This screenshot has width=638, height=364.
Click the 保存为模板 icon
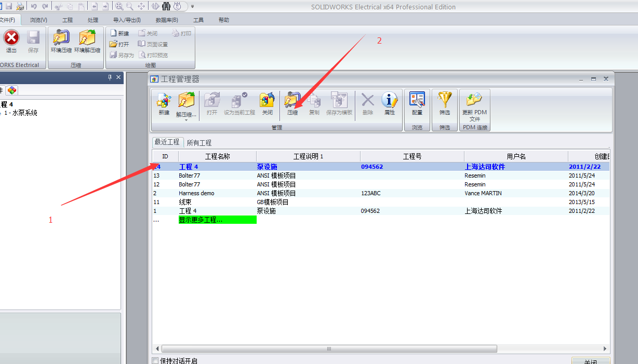point(339,100)
